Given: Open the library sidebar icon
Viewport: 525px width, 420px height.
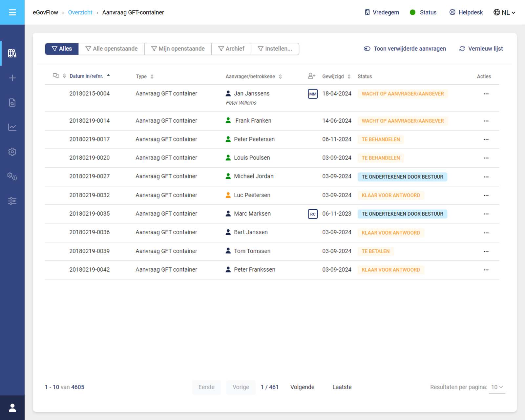Looking at the screenshot, I should 12,53.
